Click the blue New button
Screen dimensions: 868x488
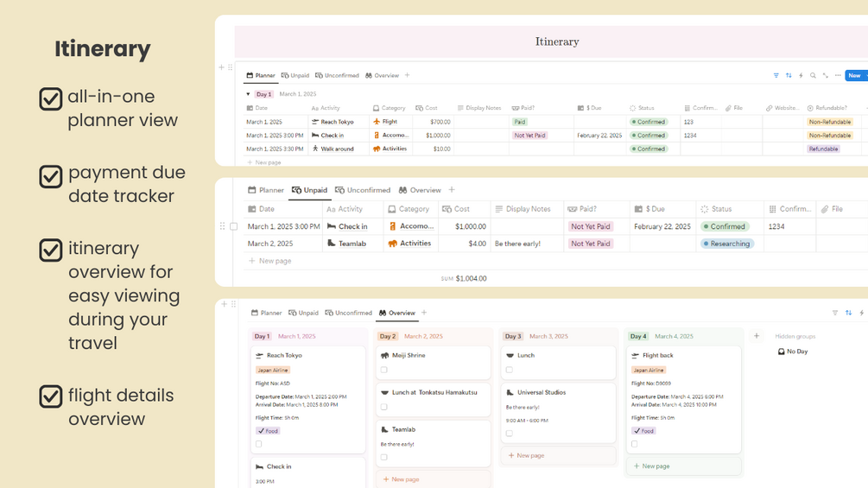pos(855,75)
